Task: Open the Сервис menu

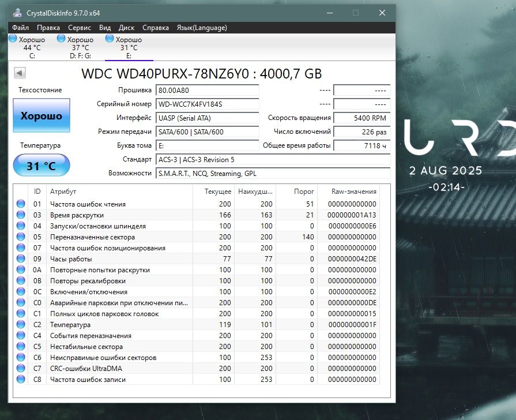Action: (x=80, y=28)
